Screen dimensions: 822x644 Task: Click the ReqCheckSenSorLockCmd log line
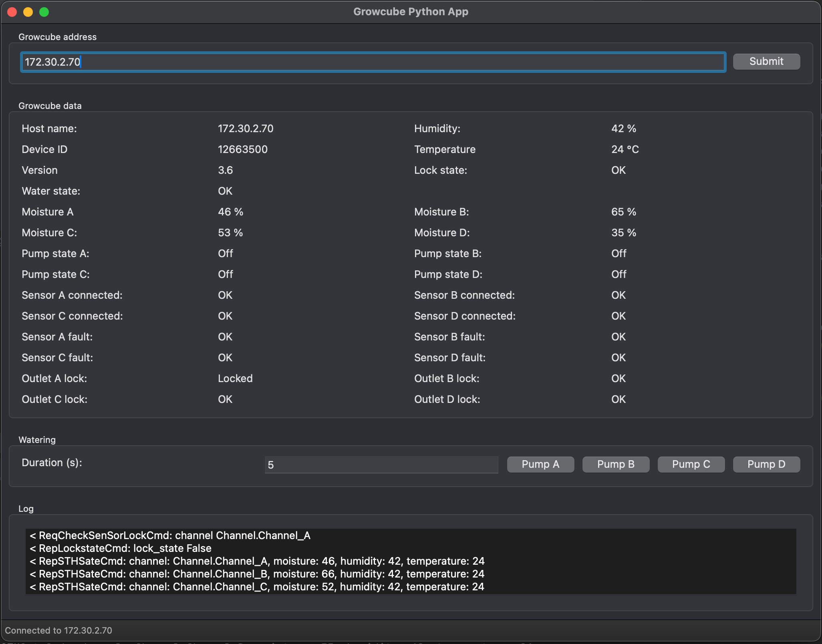tap(170, 535)
